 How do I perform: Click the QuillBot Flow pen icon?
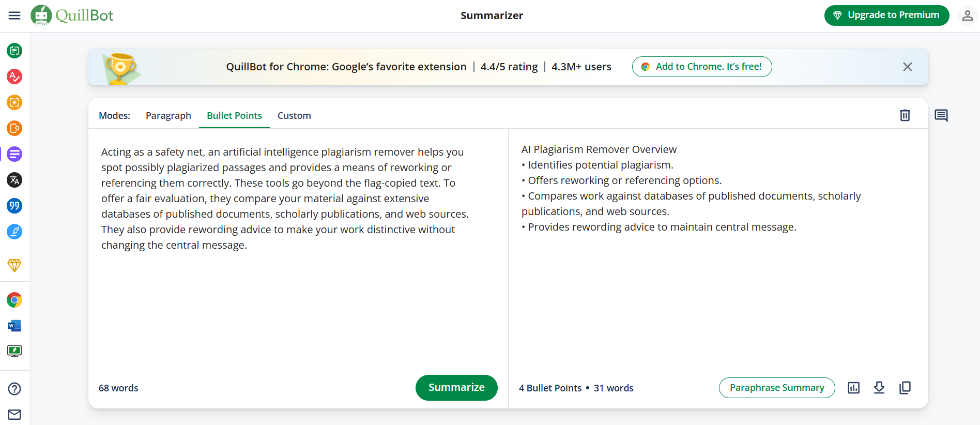(x=14, y=232)
